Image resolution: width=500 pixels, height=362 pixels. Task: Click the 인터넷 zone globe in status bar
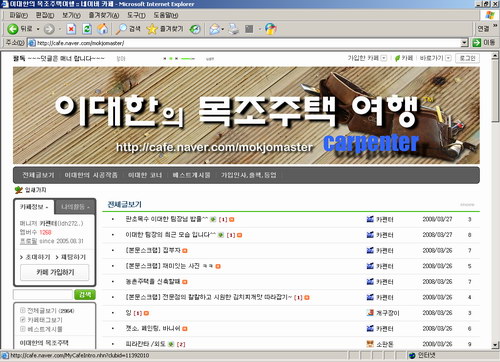point(412,355)
